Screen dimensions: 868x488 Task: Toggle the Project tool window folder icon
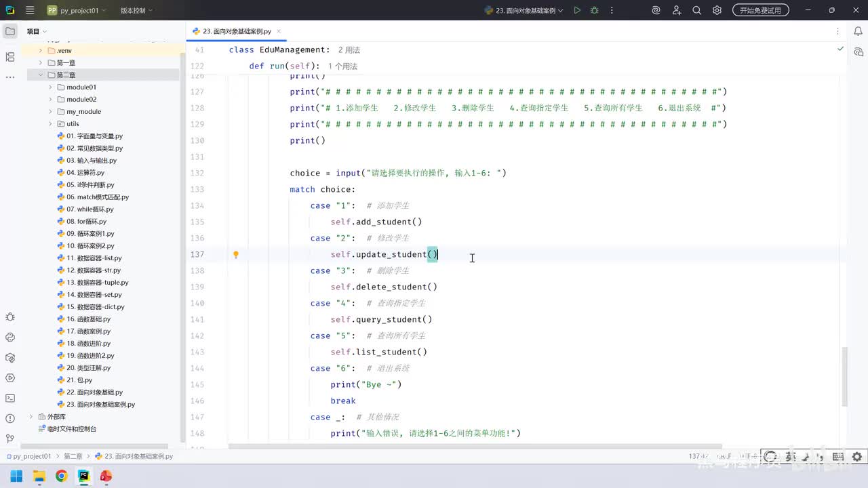pyautogui.click(x=10, y=31)
